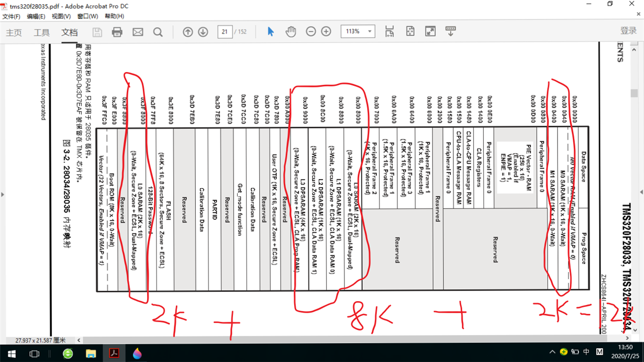Open colorful droplet app on taskbar
This screenshot has width=644, height=362.
[137, 353]
